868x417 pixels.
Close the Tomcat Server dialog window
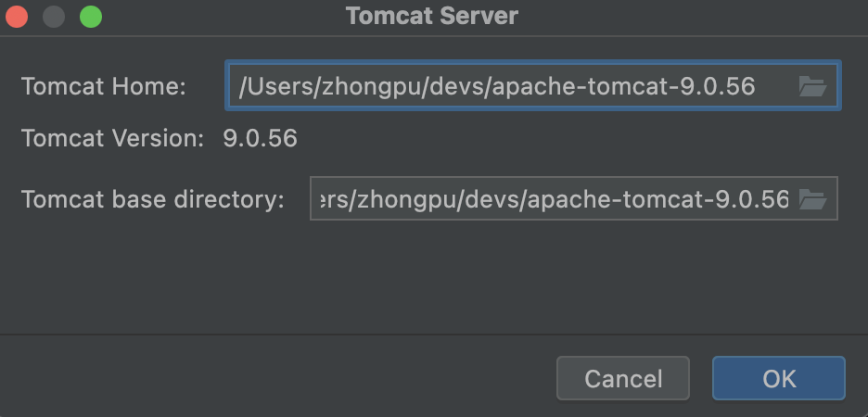[17, 17]
